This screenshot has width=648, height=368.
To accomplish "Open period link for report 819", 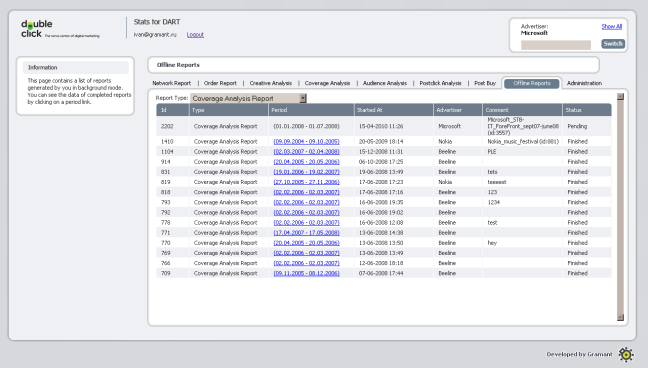I will pyautogui.click(x=306, y=182).
